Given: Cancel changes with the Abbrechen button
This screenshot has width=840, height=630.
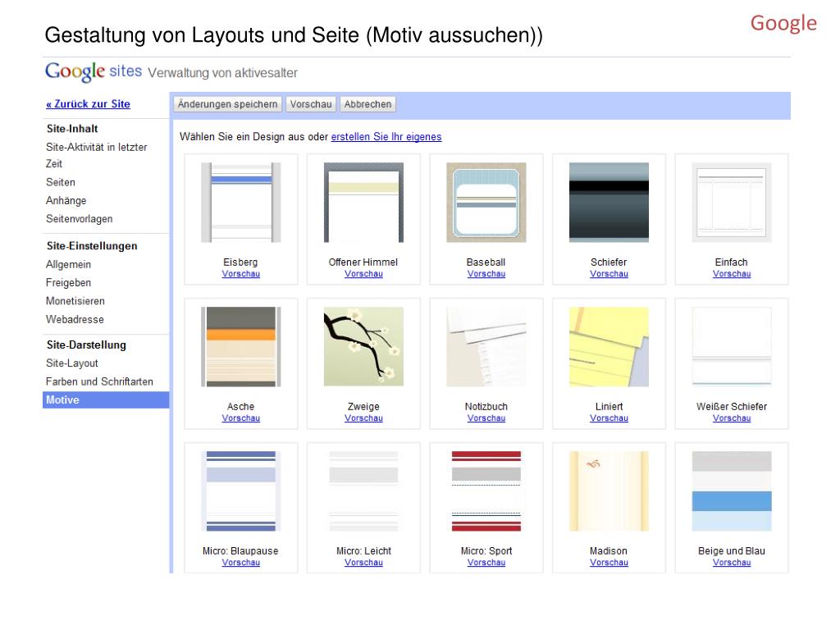Looking at the screenshot, I should pos(367,104).
